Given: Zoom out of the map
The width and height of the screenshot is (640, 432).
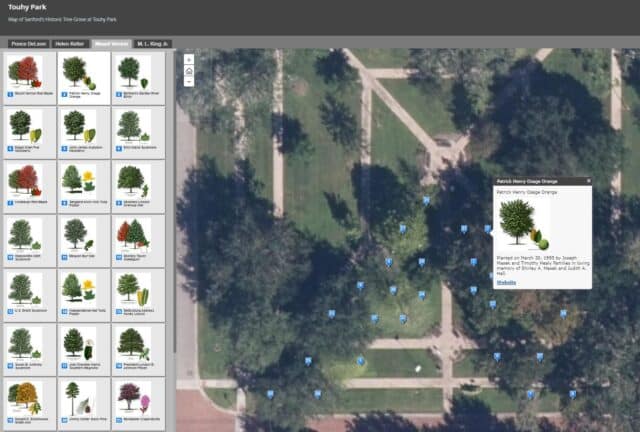Looking at the screenshot, I should (189, 82).
